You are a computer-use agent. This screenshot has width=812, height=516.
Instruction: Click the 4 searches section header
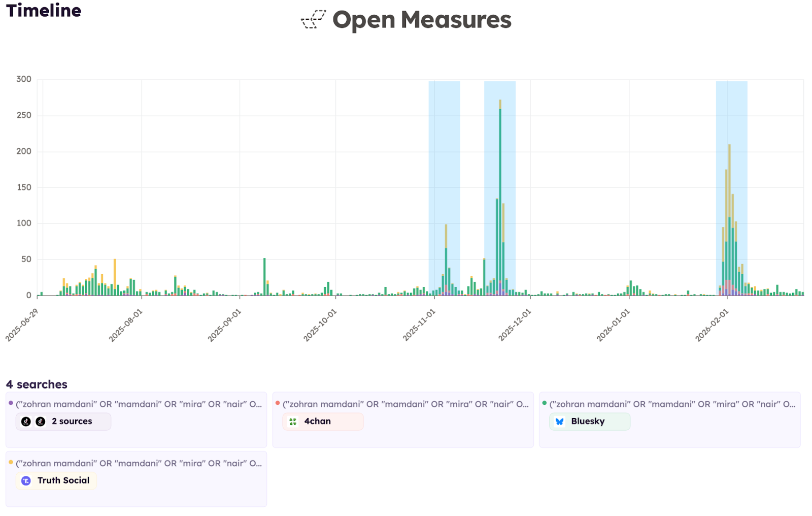point(37,384)
